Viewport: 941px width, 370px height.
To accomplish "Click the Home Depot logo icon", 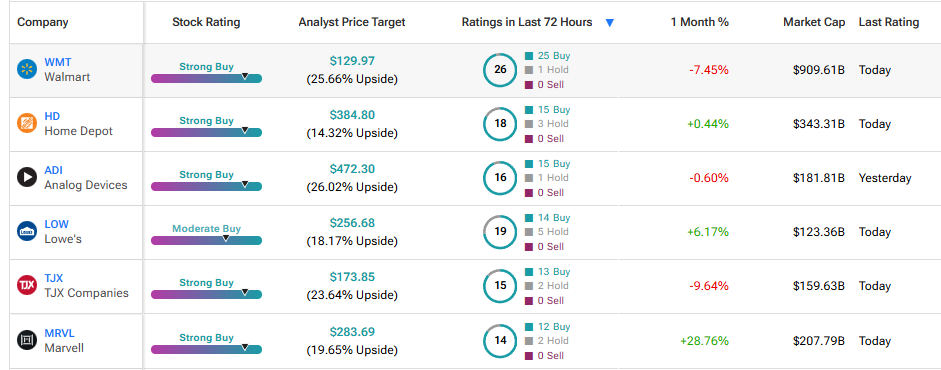I will [26, 124].
